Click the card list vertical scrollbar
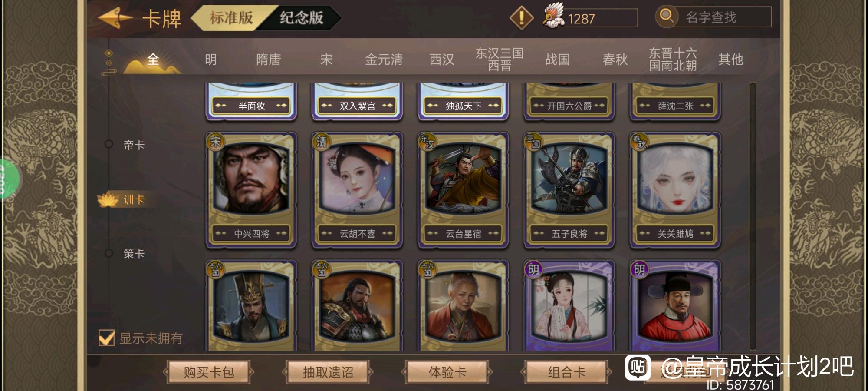 753,216
